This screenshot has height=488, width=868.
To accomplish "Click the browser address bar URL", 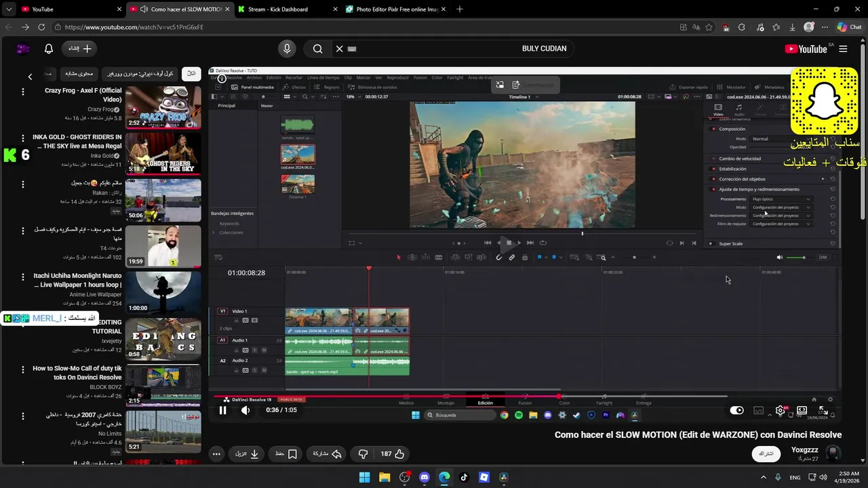I will (x=134, y=27).
